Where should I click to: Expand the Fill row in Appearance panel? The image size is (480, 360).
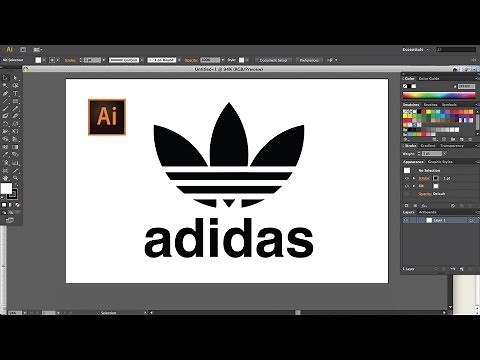tap(414, 186)
